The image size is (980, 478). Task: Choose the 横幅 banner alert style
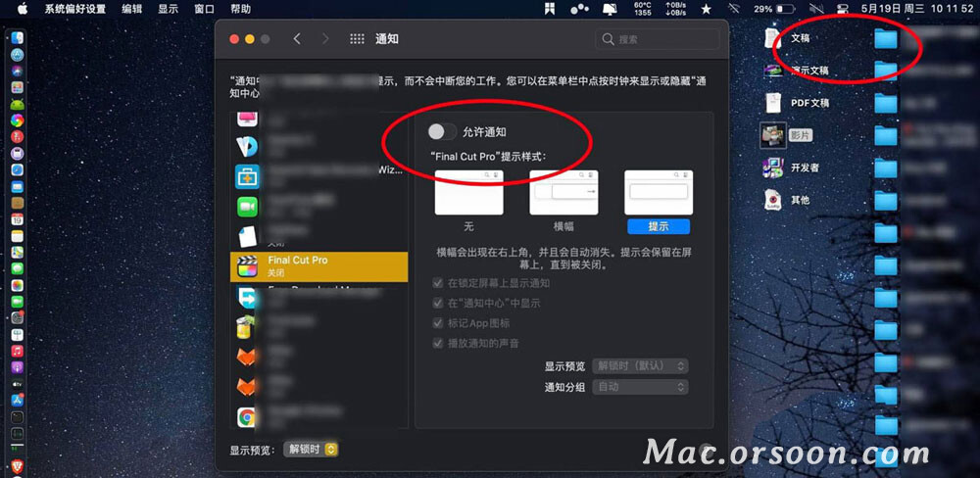pyautogui.click(x=563, y=192)
